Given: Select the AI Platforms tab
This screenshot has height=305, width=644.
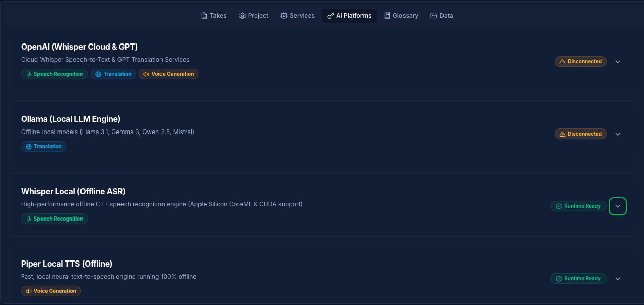Looking at the screenshot, I should click(349, 16).
